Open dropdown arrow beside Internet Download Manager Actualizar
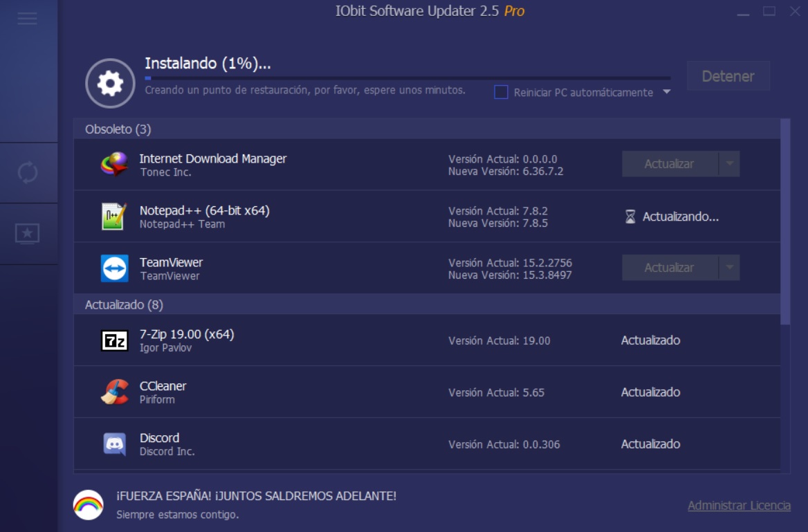The width and height of the screenshot is (808, 532). pyautogui.click(x=730, y=164)
